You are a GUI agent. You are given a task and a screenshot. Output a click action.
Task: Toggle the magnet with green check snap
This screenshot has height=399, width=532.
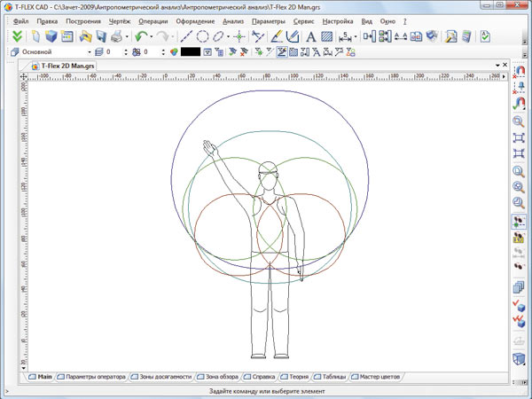coord(519,104)
